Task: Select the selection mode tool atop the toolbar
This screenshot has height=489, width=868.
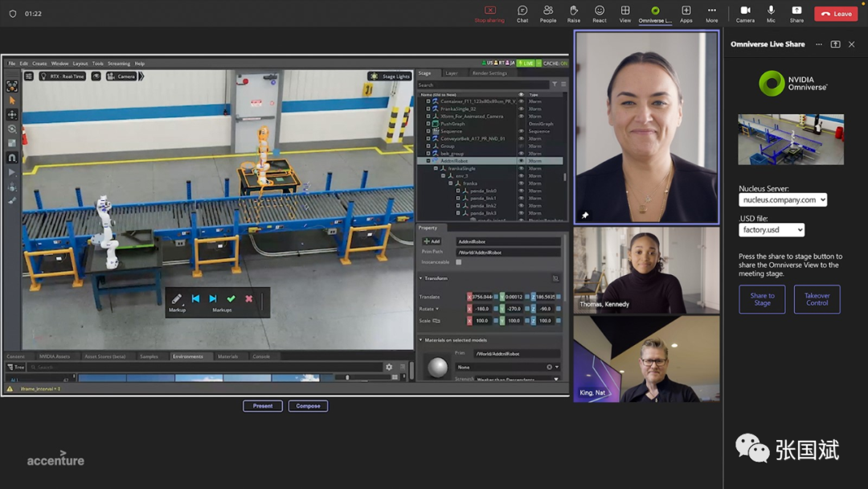Action: click(11, 86)
